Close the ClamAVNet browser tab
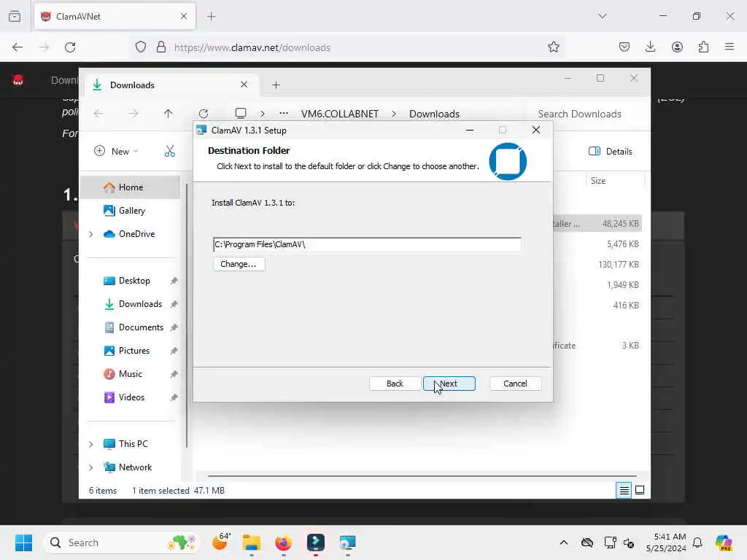The width and height of the screenshot is (747, 560). point(184,16)
